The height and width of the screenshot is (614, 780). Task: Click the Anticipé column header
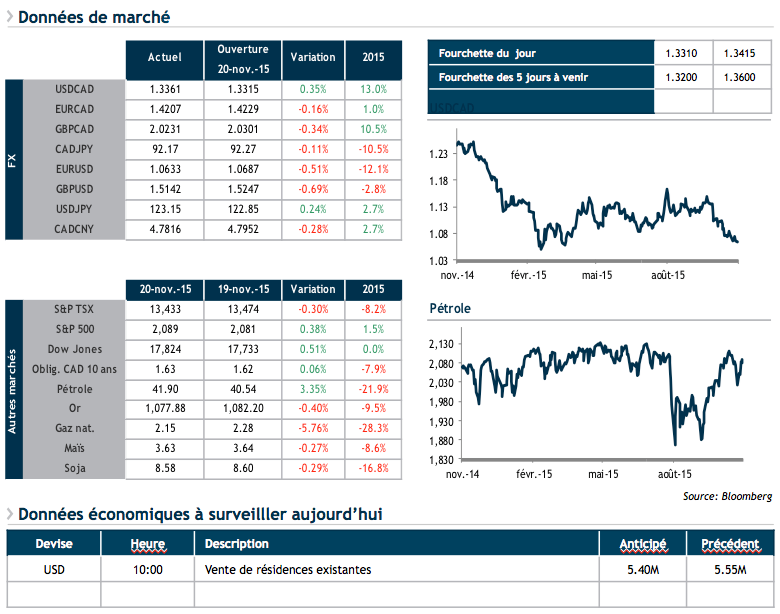click(x=643, y=544)
